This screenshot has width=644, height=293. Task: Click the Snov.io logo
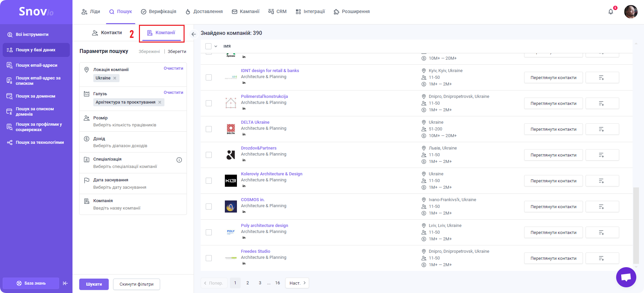pyautogui.click(x=36, y=12)
